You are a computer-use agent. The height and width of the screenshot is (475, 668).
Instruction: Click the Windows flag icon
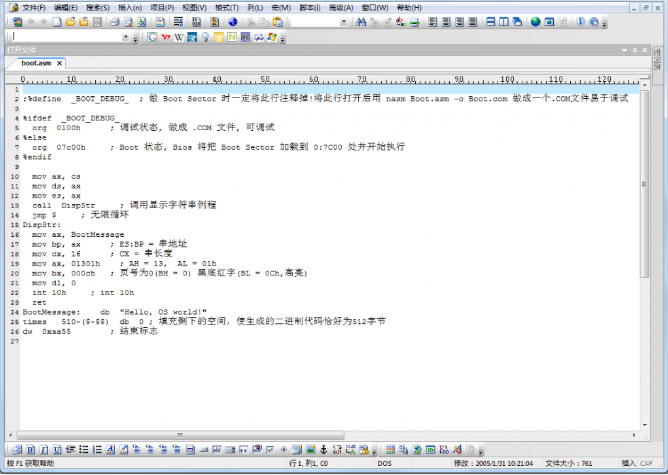[272, 37]
